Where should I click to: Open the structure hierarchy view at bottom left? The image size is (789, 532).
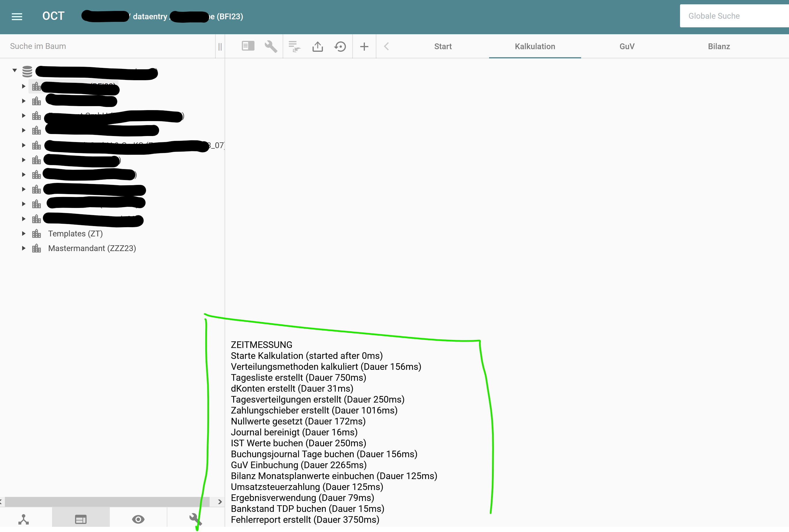coord(23,519)
